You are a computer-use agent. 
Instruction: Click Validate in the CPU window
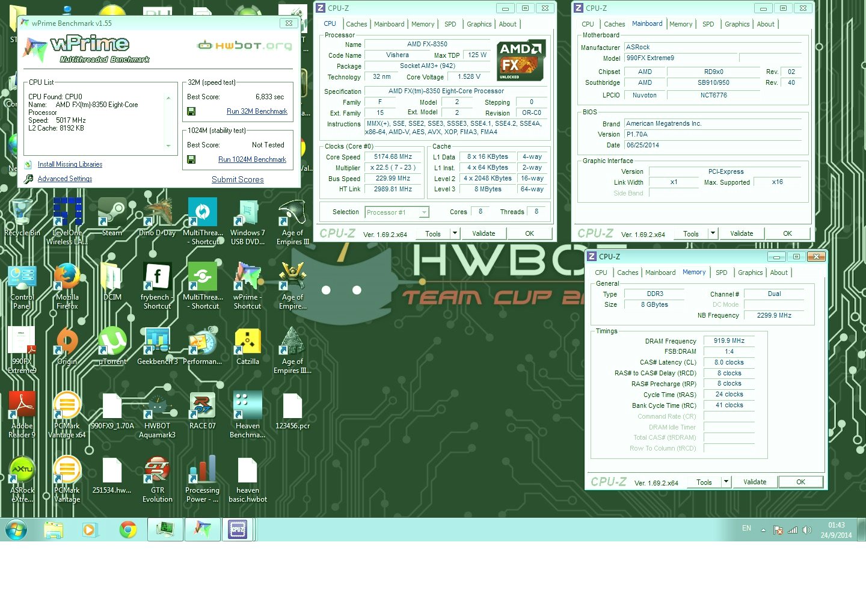pos(484,233)
